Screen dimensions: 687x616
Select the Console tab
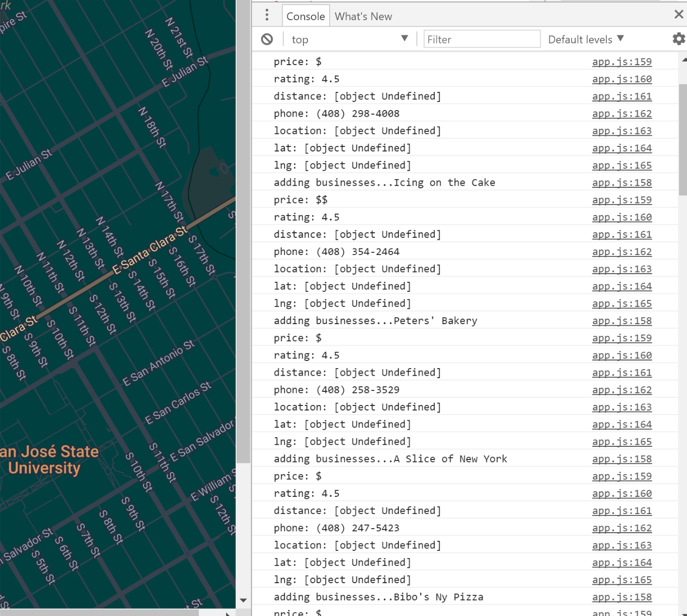[305, 16]
